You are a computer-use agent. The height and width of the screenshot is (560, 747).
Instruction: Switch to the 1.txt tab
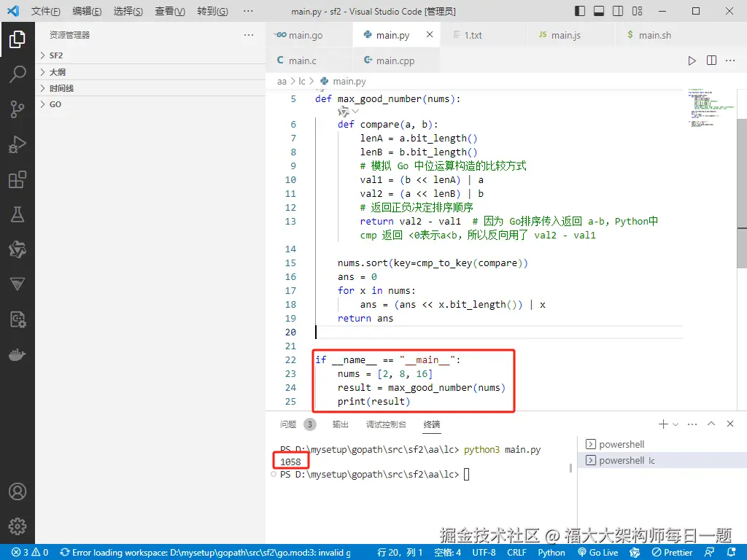tap(484, 35)
